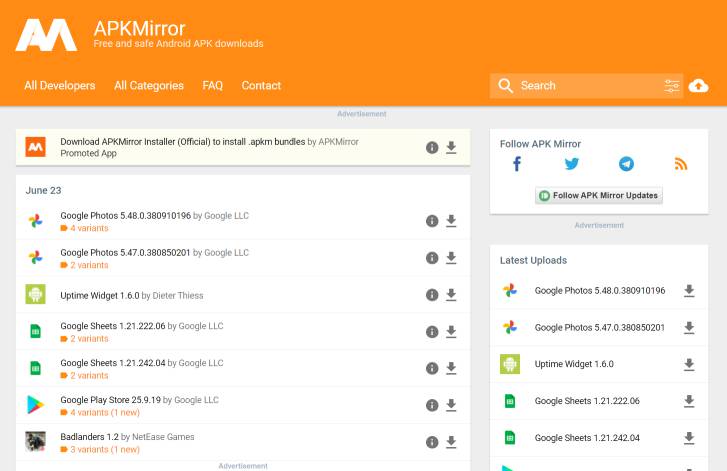Viewport: 727px width, 471px height.
Task: Click the APKMirror logo icon
Action: pos(46,35)
